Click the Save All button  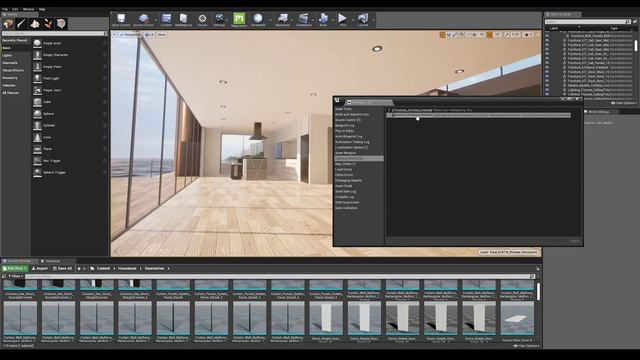pos(62,268)
